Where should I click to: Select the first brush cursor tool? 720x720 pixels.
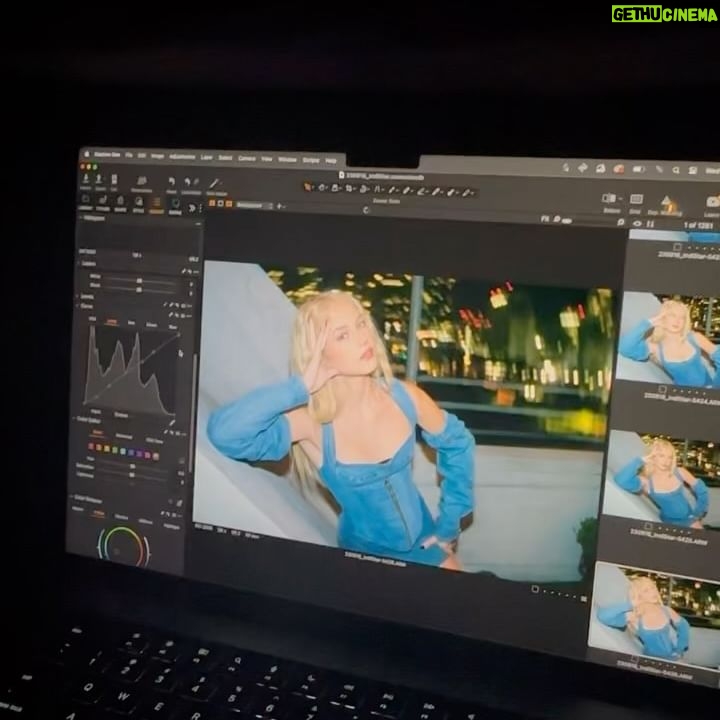point(392,190)
